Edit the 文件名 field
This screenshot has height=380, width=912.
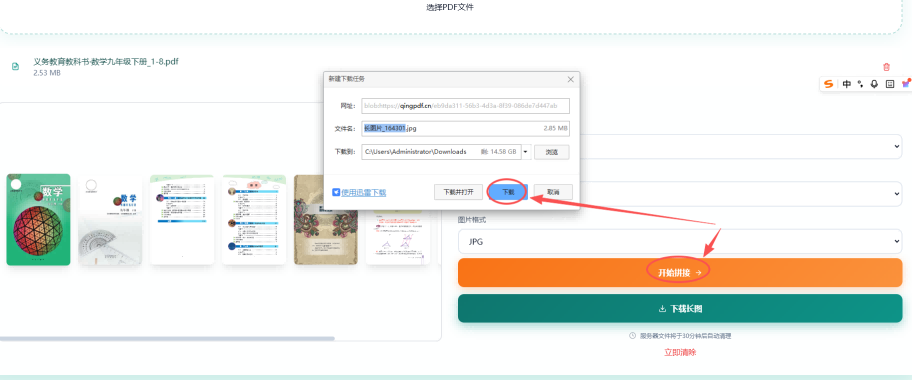pyautogui.click(x=465, y=128)
